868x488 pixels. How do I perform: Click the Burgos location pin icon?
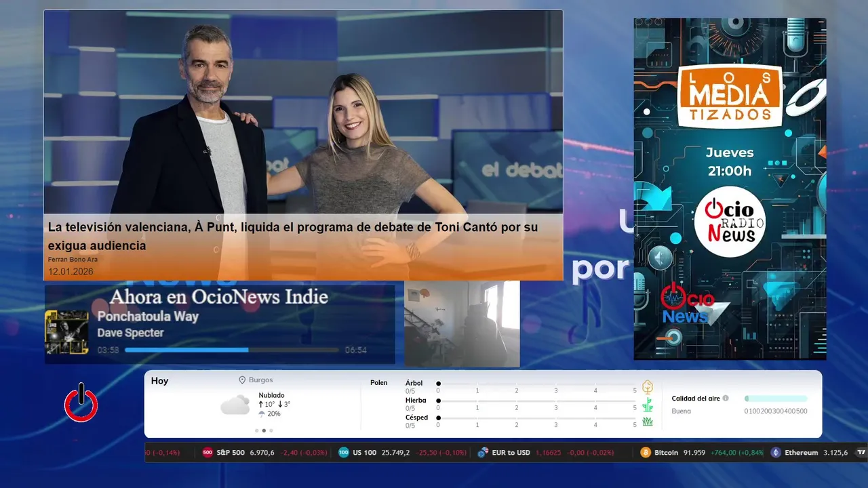click(242, 380)
